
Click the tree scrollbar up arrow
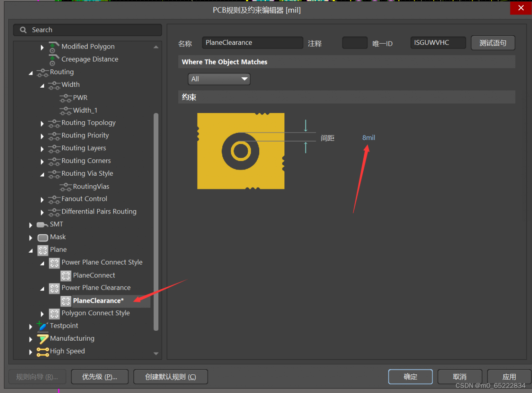156,47
